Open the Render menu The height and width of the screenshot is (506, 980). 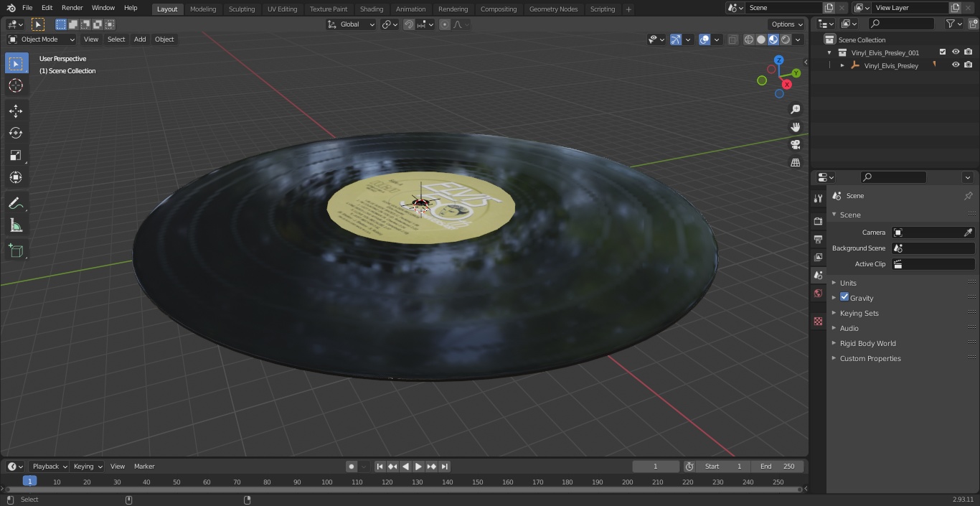coord(72,8)
